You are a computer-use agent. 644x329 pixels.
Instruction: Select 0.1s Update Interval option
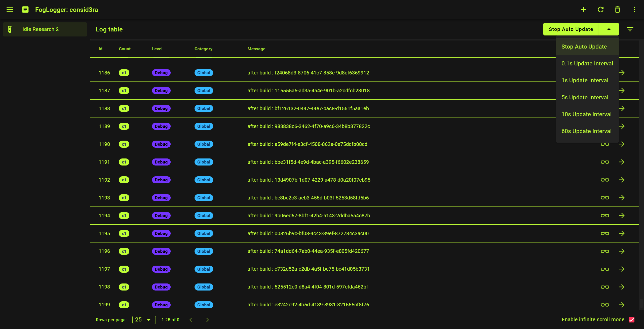(x=587, y=63)
